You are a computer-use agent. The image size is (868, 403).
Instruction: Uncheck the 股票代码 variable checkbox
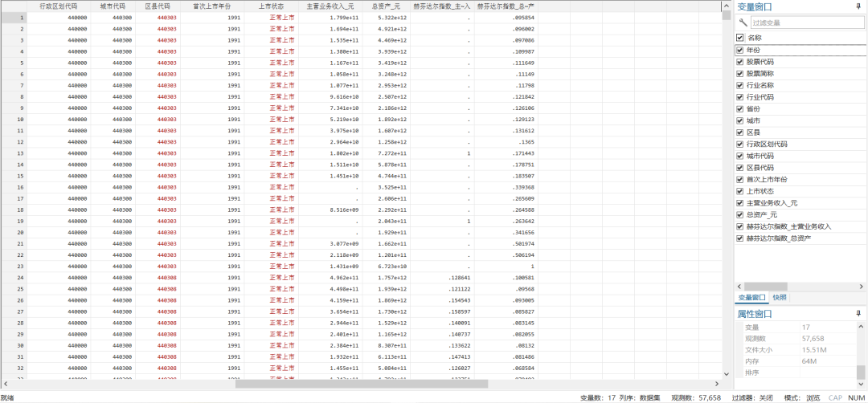[x=740, y=61]
